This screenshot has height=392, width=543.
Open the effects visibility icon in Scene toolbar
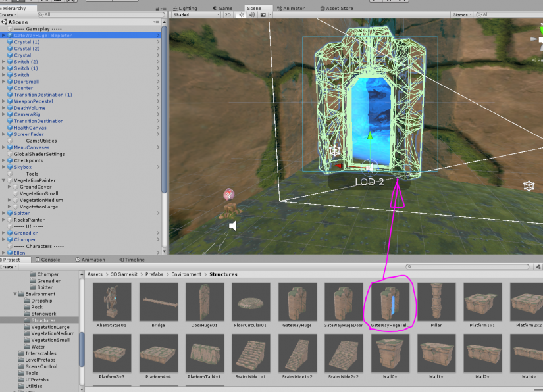point(263,14)
